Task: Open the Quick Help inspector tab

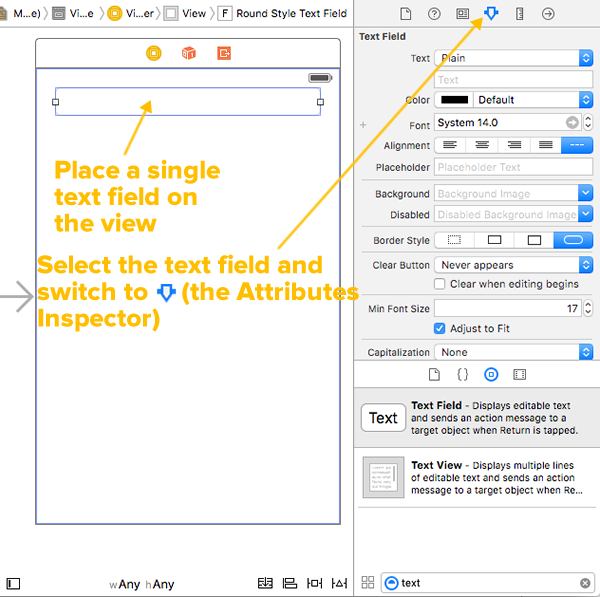Action: click(434, 14)
